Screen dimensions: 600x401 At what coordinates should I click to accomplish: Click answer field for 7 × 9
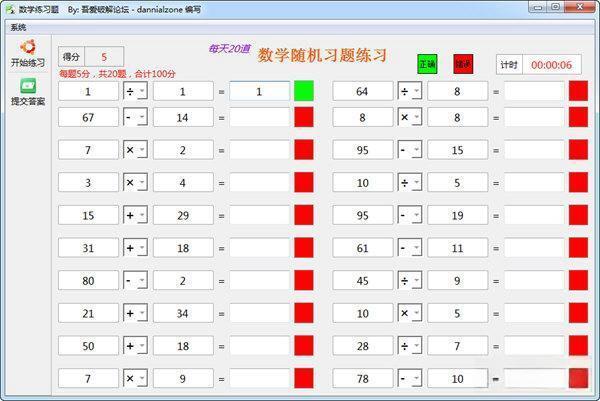point(259,378)
